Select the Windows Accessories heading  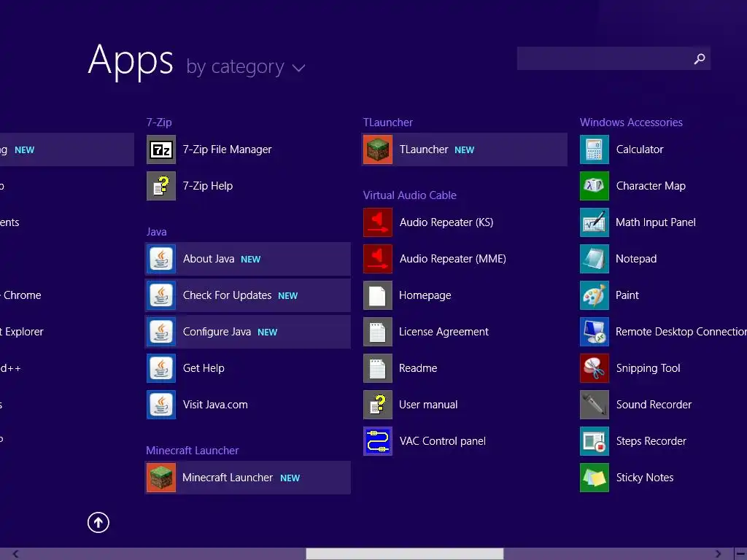click(631, 122)
